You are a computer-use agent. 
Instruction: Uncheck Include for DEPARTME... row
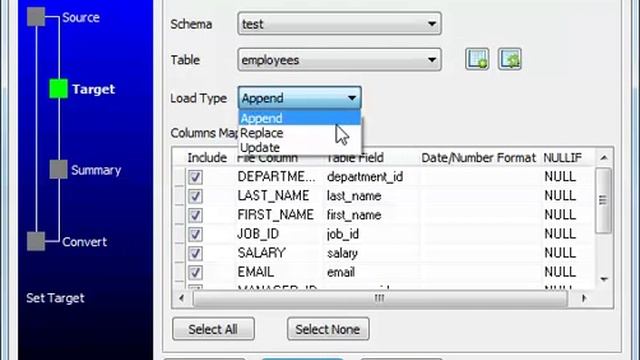pyautogui.click(x=195, y=177)
